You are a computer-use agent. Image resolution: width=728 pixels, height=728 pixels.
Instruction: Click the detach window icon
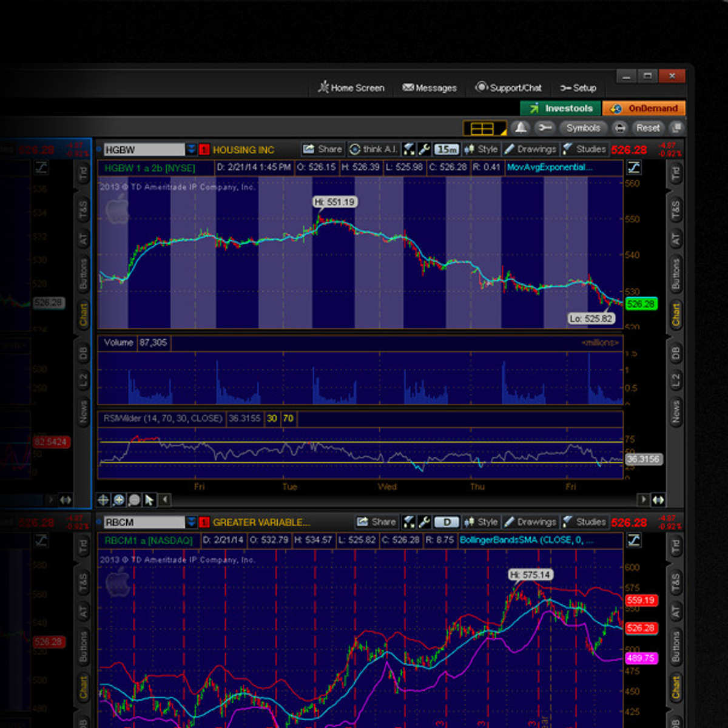pyautogui.click(x=677, y=128)
